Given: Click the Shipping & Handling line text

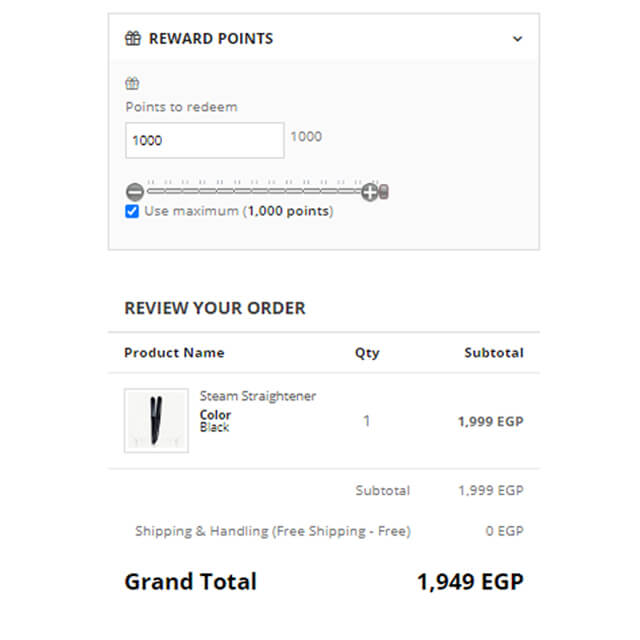Looking at the screenshot, I should [x=272, y=531].
